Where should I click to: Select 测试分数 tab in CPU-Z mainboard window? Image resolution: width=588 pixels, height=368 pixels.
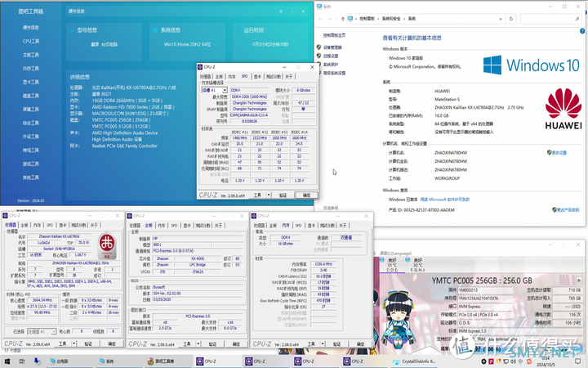(203, 226)
